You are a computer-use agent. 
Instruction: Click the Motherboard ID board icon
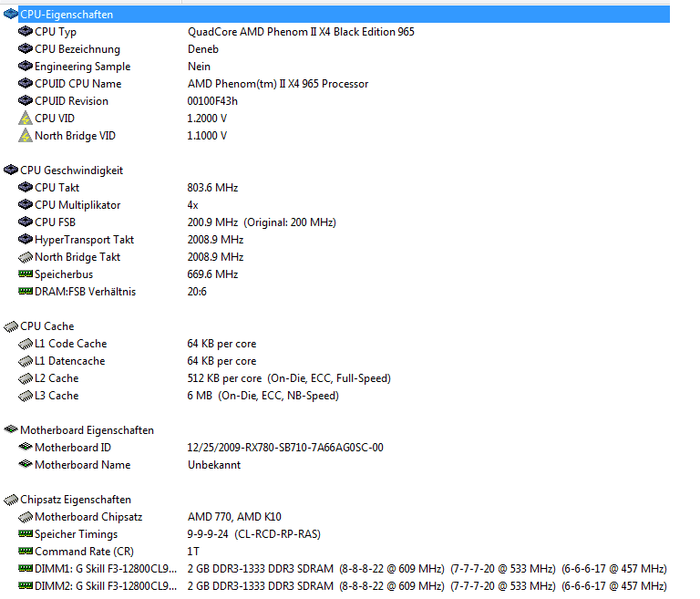pyautogui.click(x=26, y=447)
